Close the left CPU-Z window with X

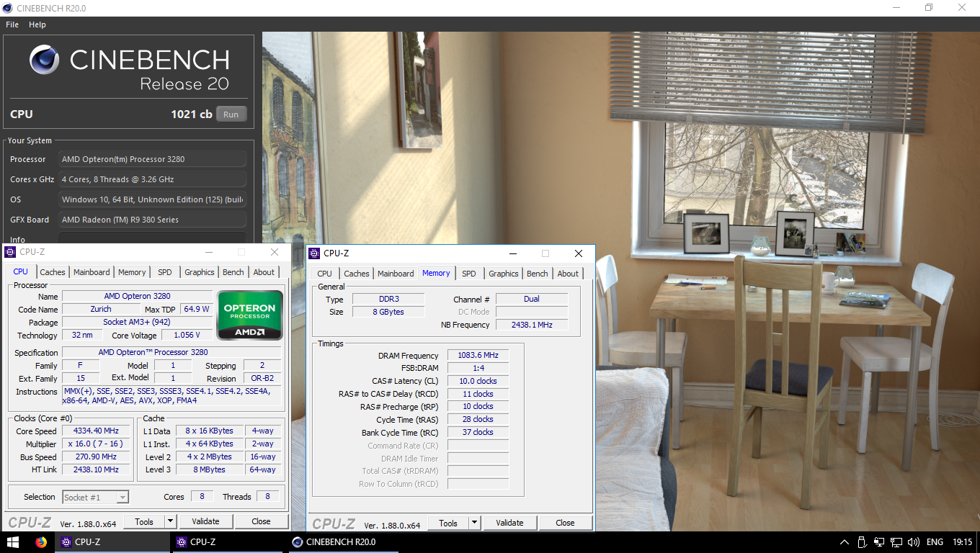click(x=274, y=252)
